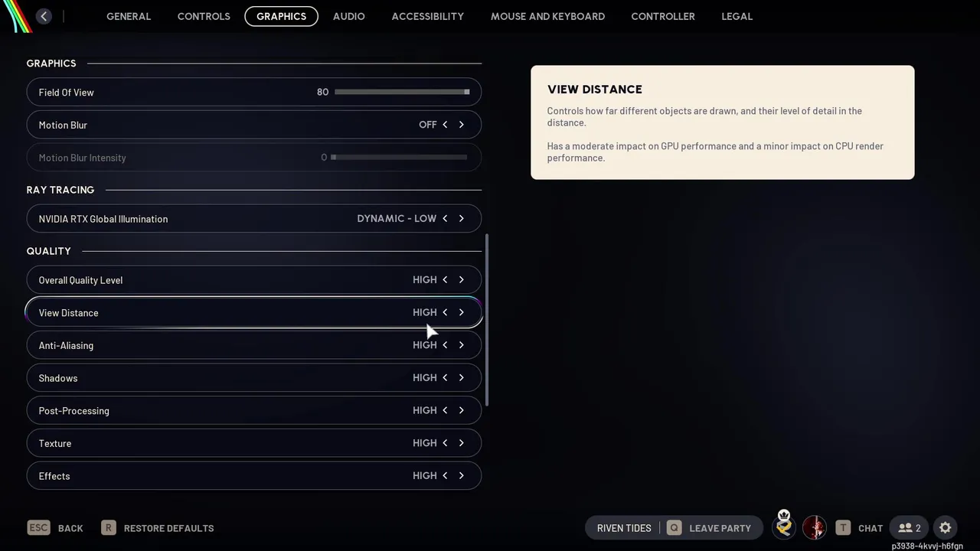Click right arrow for NVIDIA RTX Global Illumination
980x551 pixels.
click(x=461, y=219)
